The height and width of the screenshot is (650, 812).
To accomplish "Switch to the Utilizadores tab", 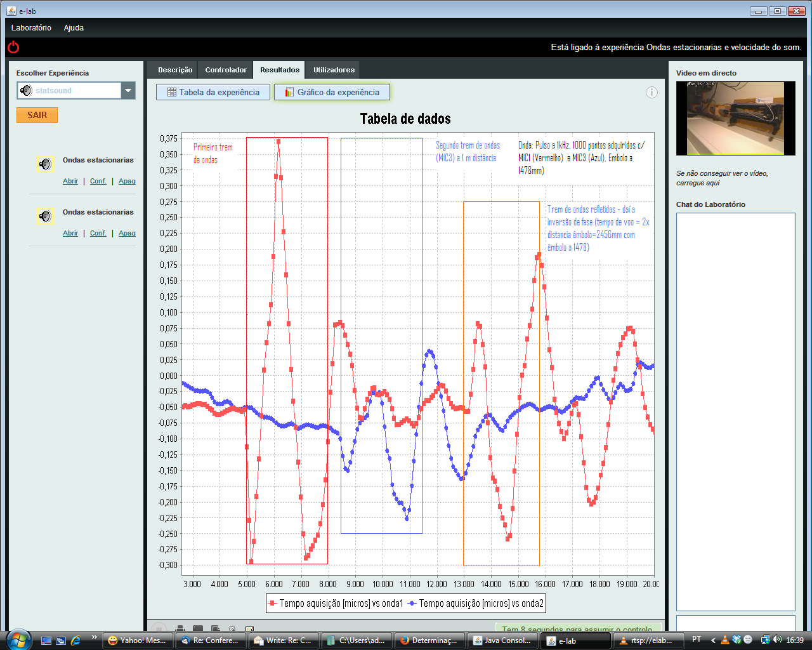I will point(334,70).
